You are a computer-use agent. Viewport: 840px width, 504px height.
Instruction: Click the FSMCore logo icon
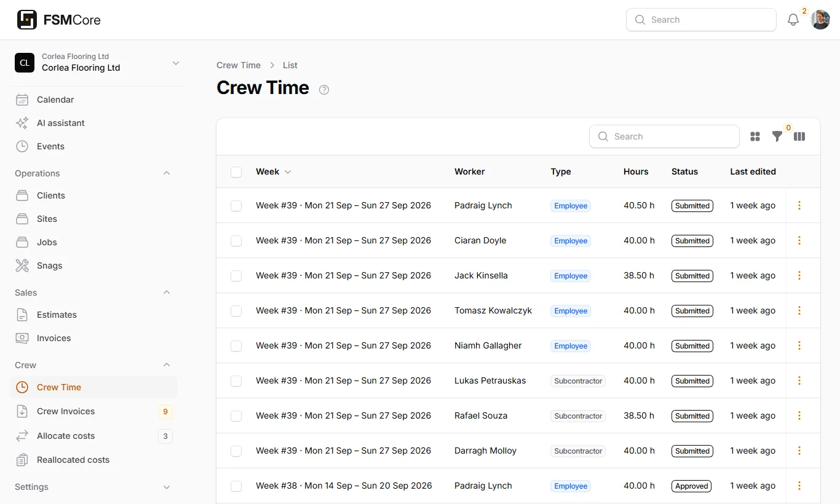coord(26,20)
